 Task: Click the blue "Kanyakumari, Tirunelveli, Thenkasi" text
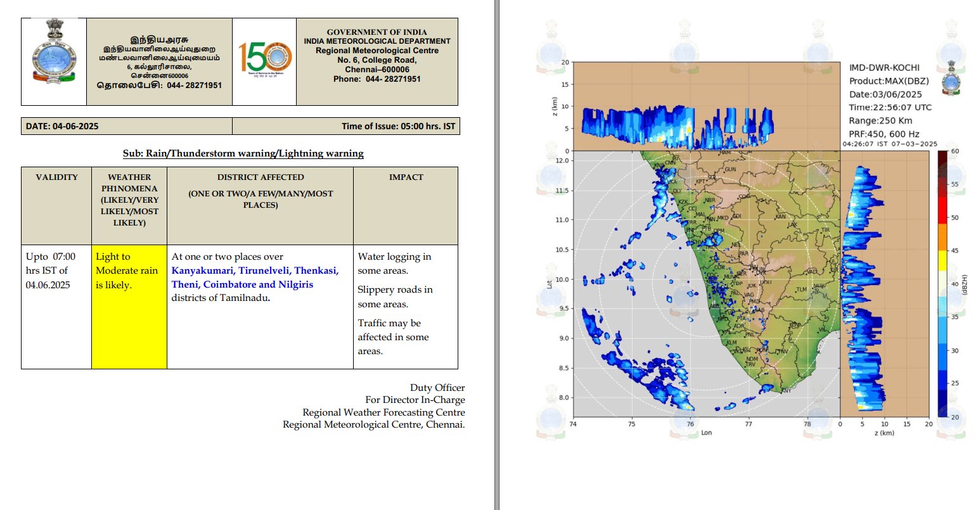tap(255, 271)
